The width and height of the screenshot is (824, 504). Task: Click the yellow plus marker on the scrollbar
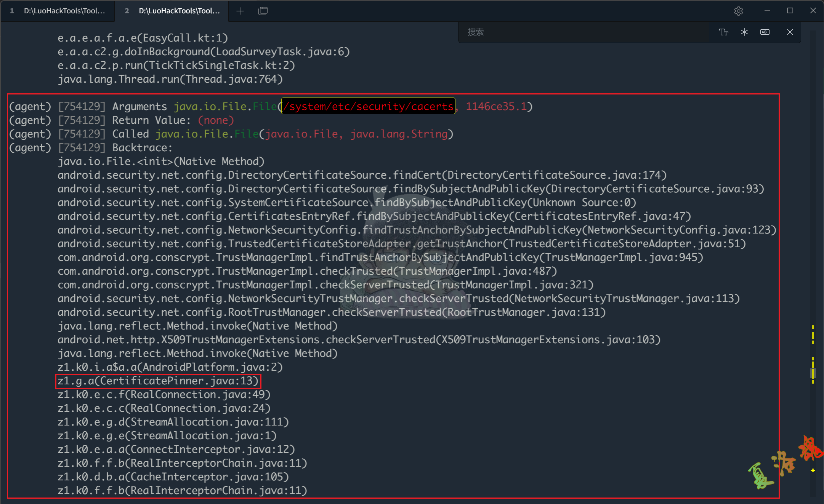tap(813, 470)
